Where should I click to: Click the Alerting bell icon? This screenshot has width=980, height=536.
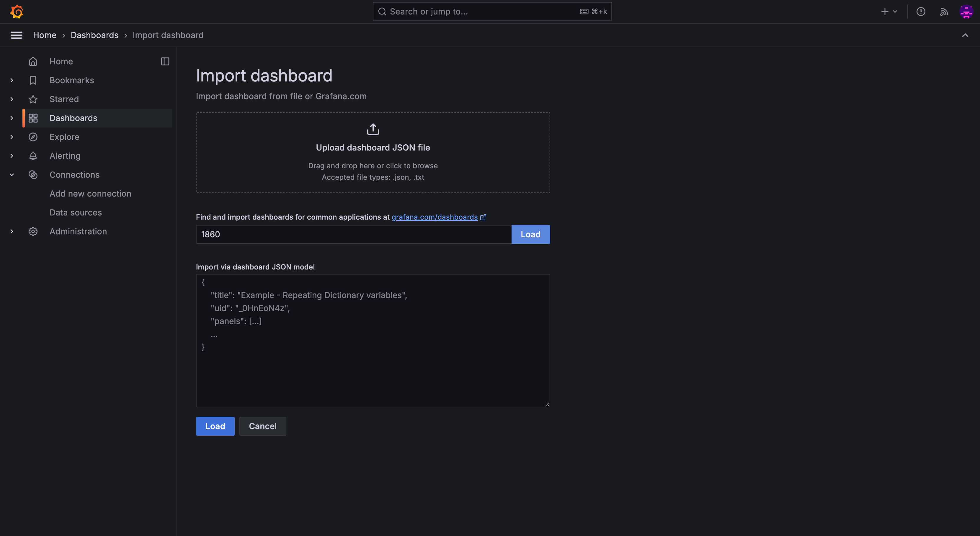[33, 156]
